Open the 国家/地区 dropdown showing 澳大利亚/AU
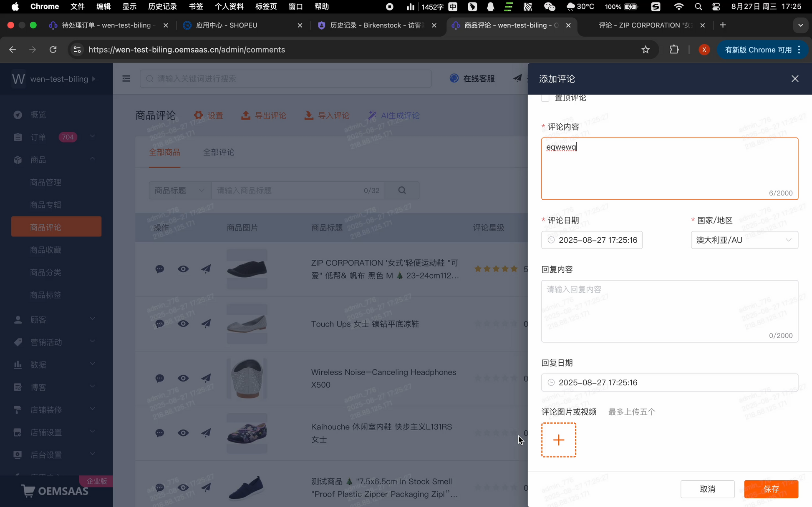Image resolution: width=812 pixels, height=507 pixels. pyautogui.click(x=744, y=240)
